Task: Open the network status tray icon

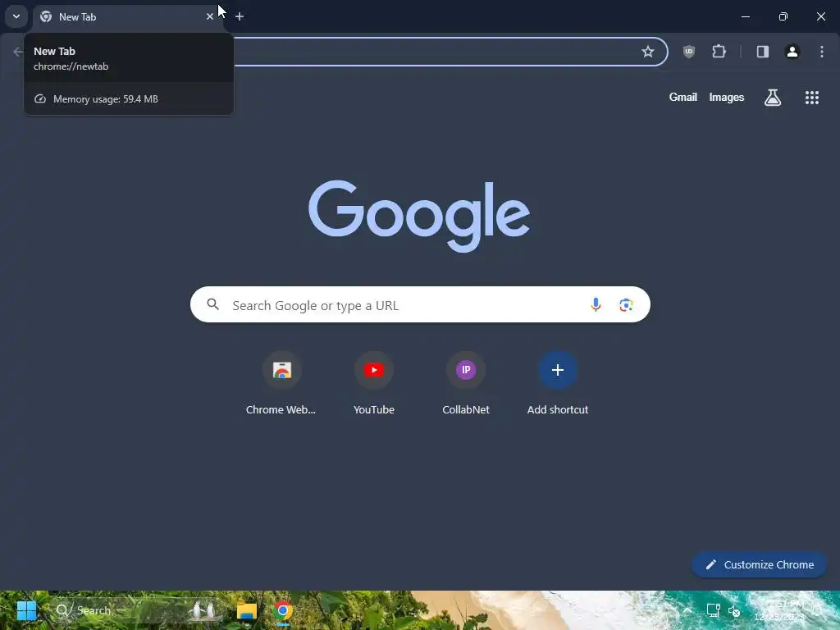Action: coord(713,610)
